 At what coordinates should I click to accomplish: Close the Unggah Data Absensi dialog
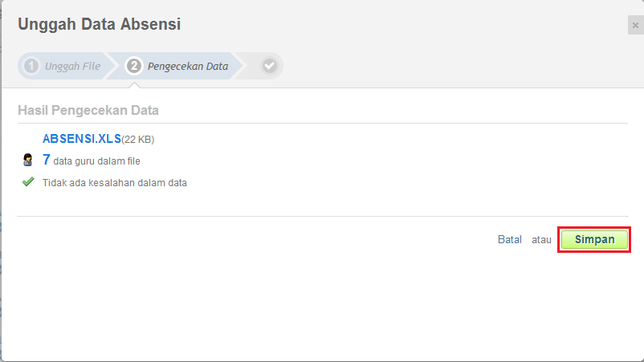coord(635,26)
